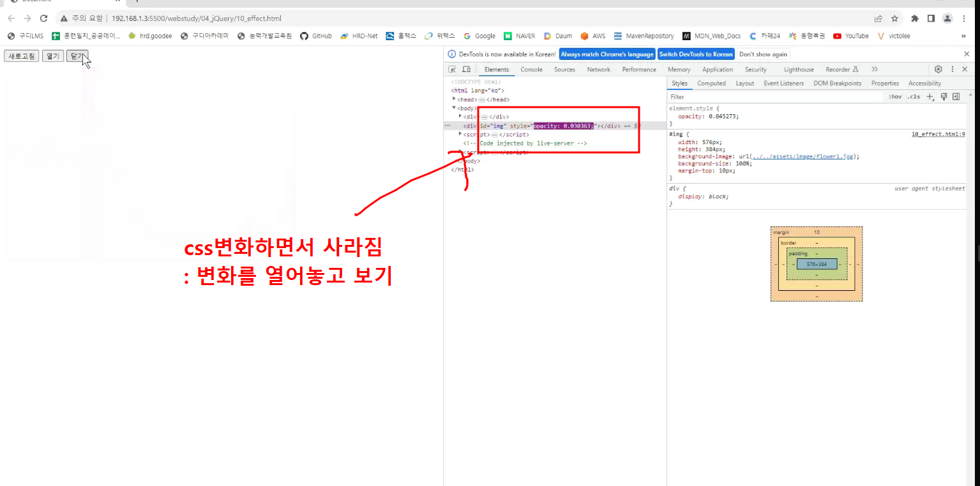Viewport: 980px width, 486px height.
Task: Click Switch DevTools to Korean button
Action: tap(696, 54)
